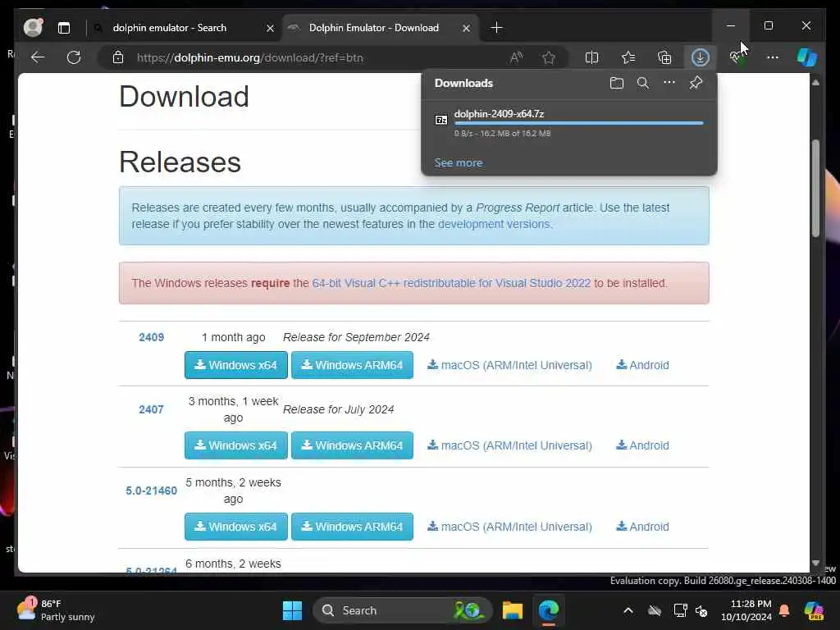This screenshot has height=630, width=840.
Task: Select the Dolphin Emulator - Download tab
Action: 373,28
